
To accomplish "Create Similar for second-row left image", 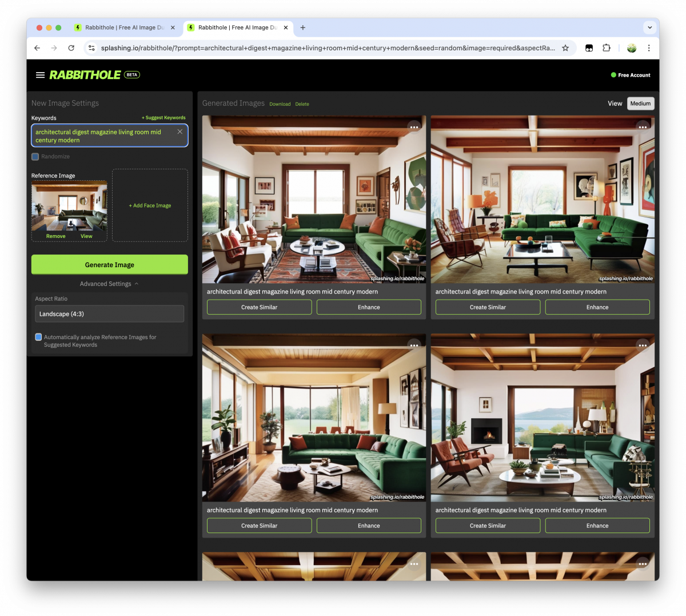I will (259, 526).
